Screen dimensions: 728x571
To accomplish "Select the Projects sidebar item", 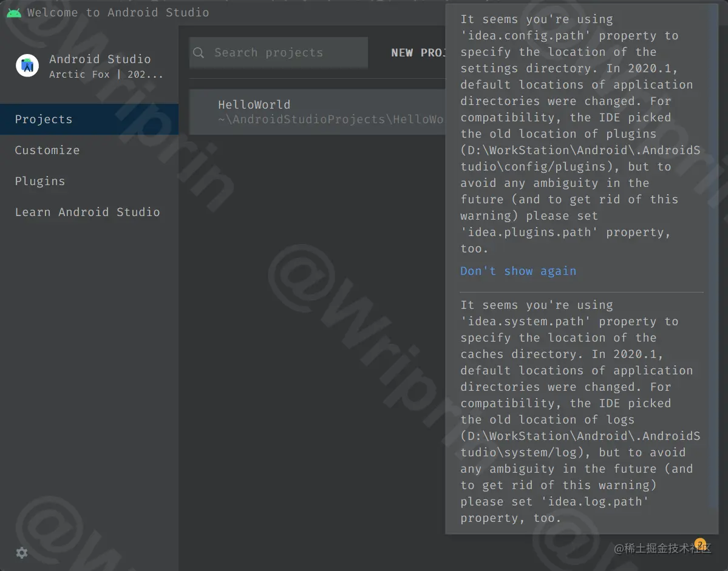I will click(44, 119).
